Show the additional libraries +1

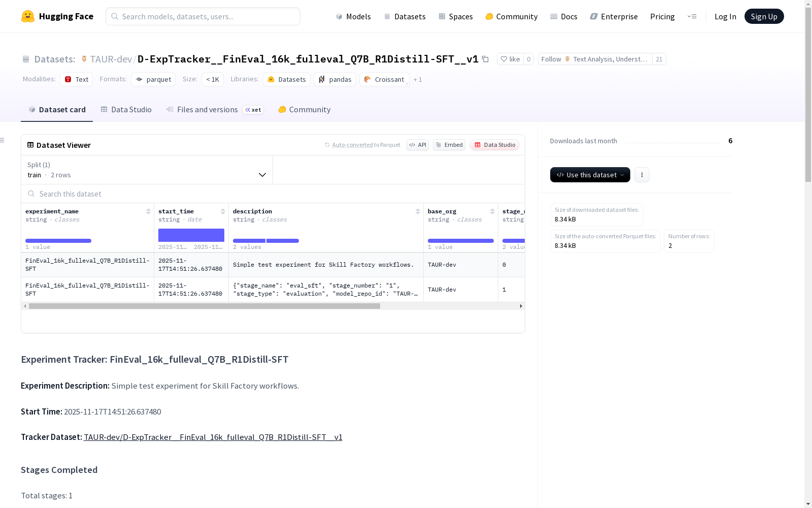tap(418, 79)
